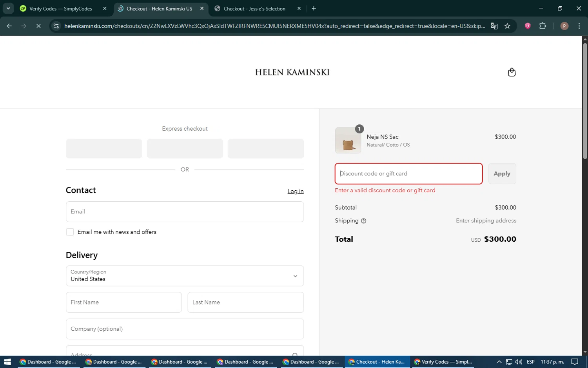Click the shipping help question icon
The height and width of the screenshot is (368, 588).
click(363, 221)
